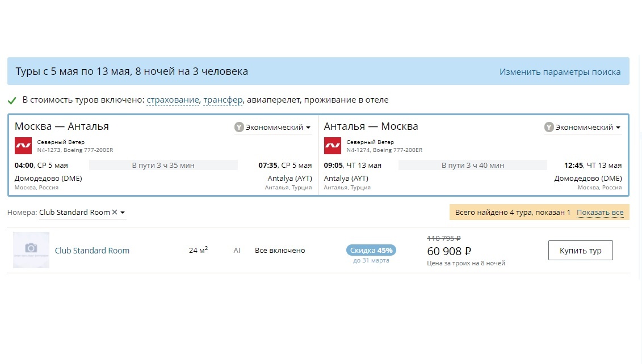Open Экономический class dropdown for Москва — Анталья
This screenshot has height=364, width=642.
point(273,127)
